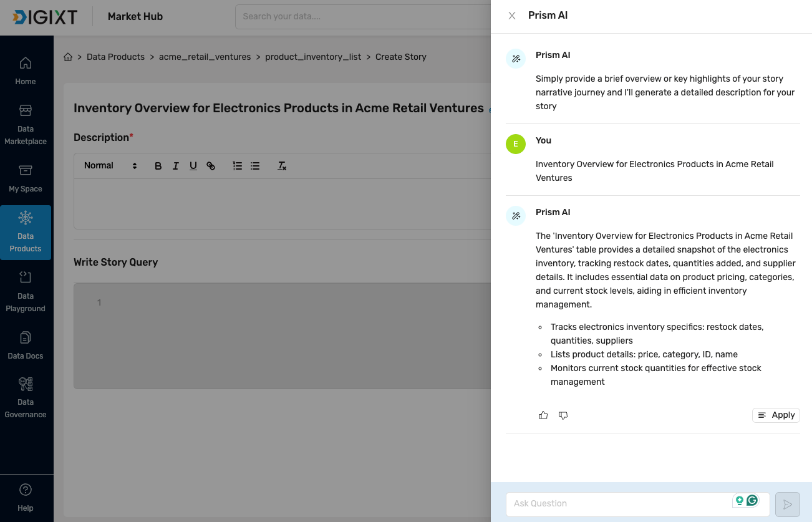Open Data Playground in the sidebar
812x522 pixels.
[x=26, y=292]
